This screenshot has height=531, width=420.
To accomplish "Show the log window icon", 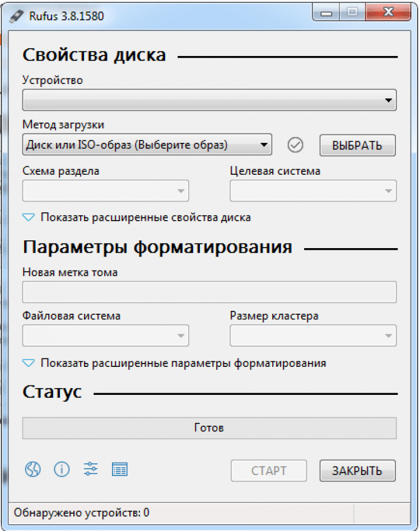I will click(119, 469).
